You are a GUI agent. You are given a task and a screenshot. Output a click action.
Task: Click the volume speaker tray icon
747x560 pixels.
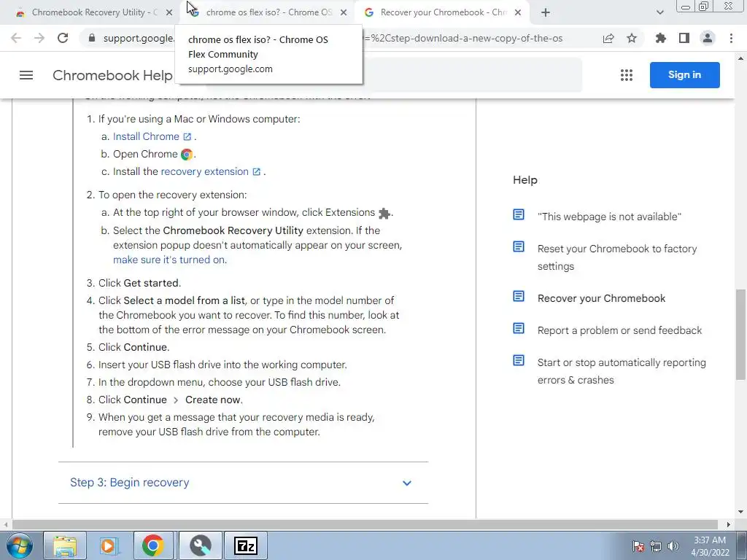[673, 546]
